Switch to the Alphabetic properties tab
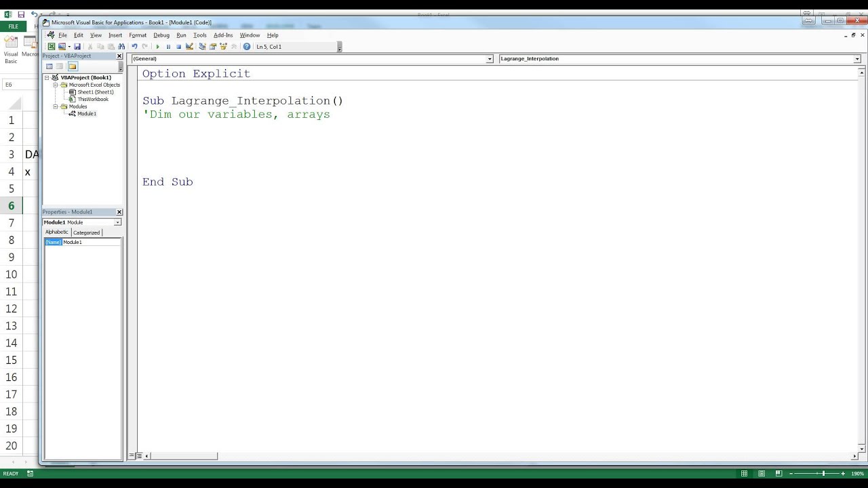The image size is (868, 488). click(x=57, y=232)
